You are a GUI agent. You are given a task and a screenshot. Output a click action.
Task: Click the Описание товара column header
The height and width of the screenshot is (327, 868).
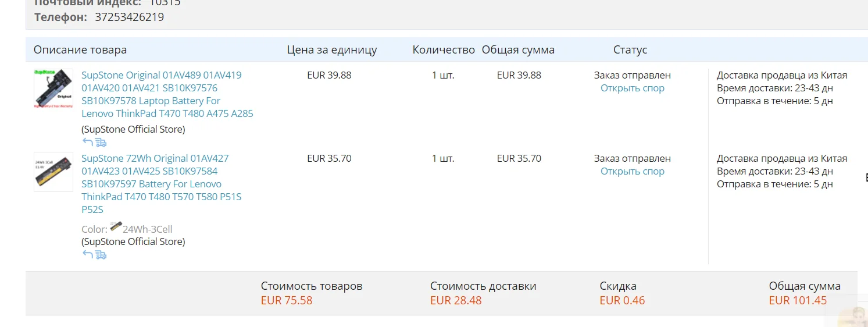coord(80,49)
